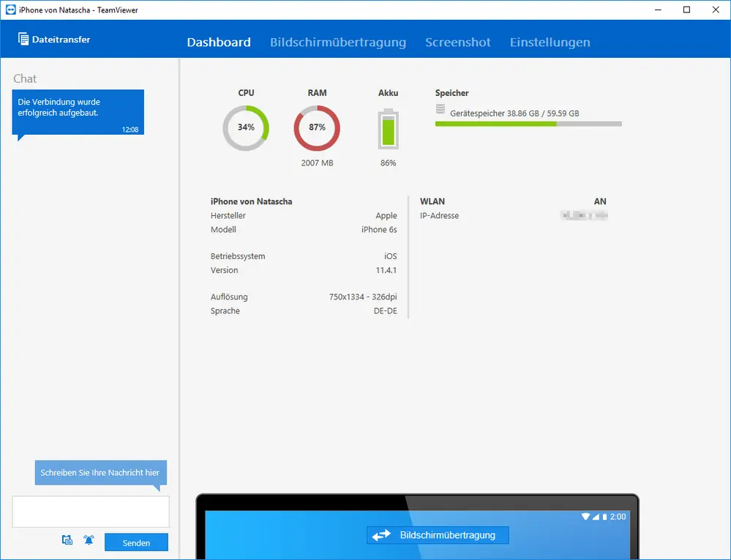Click the double-arrow icon on Bildschirmübertragung button
Viewport: 731px width, 560px height.
(381, 535)
